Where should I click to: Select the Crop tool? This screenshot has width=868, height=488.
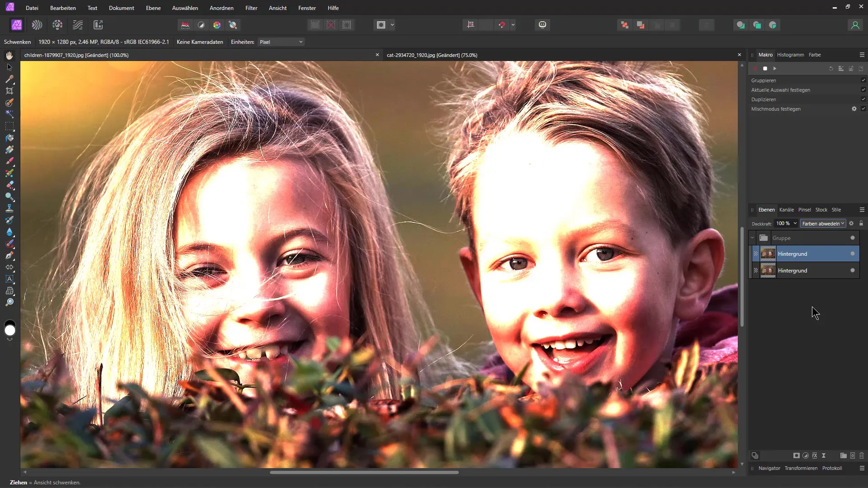pyautogui.click(x=9, y=91)
